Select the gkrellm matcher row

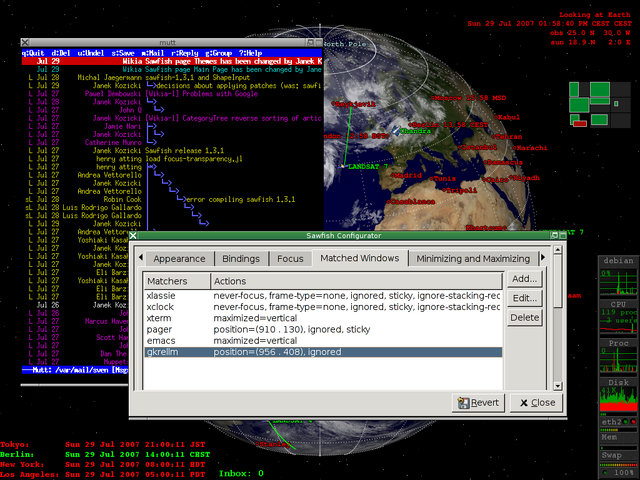(x=323, y=352)
